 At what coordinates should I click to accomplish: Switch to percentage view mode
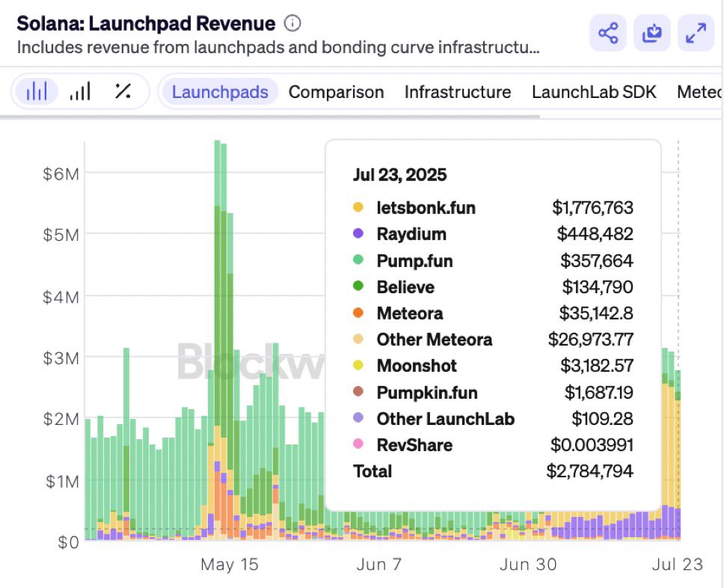[123, 91]
